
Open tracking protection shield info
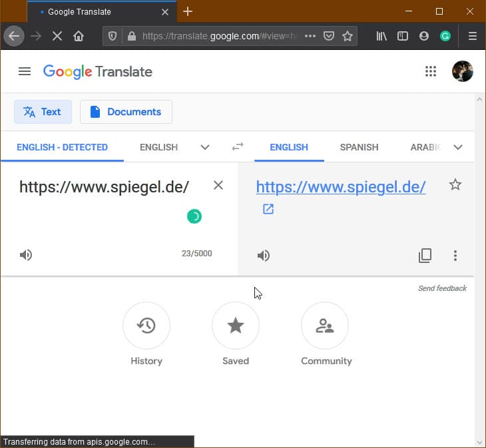[x=113, y=36]
